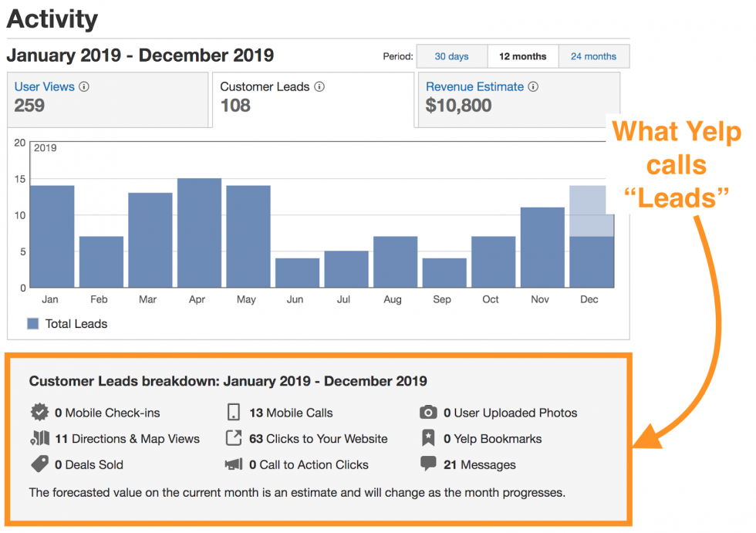Click the Deals Sold tag icon
The height and width of the screenshot is (533, 756).
tap(39, 464)
